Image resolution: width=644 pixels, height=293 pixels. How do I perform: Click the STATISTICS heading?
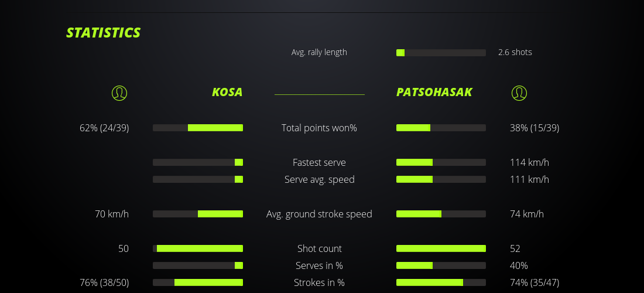click(x=104, y=33)
